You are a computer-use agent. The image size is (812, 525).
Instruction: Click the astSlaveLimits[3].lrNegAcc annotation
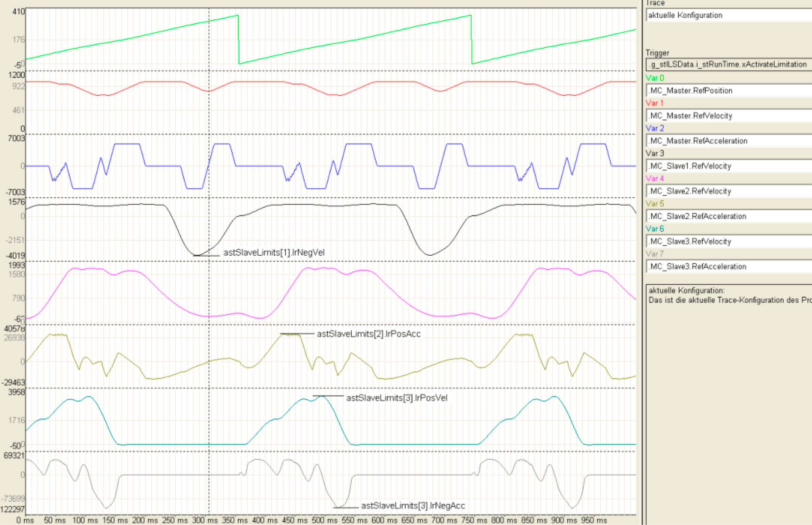[413, 506]
